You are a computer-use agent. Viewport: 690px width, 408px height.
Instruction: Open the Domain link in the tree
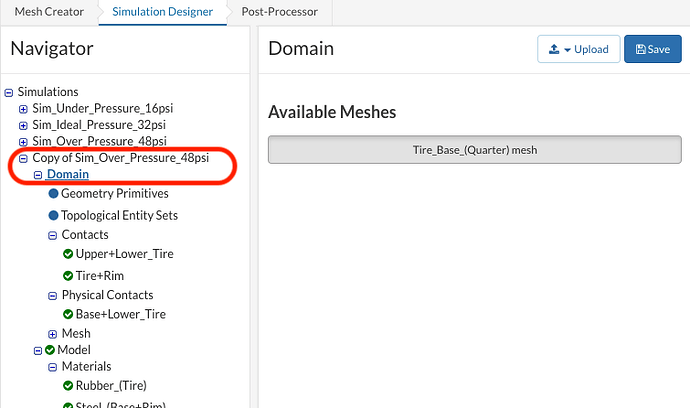pyautogui.click(x=74, y=175)
